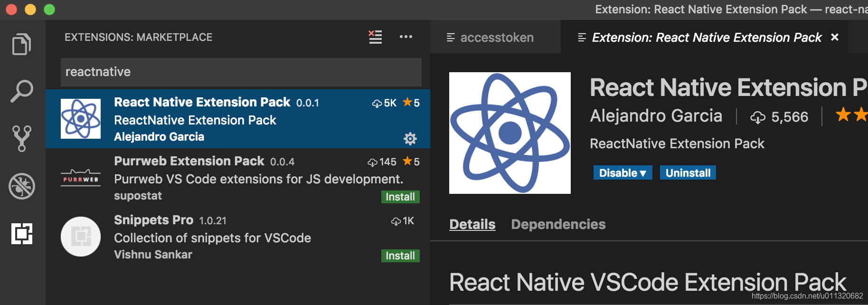The image size is (868, 305).
Task: Switch to the Details tab
Action: [472, 224]
